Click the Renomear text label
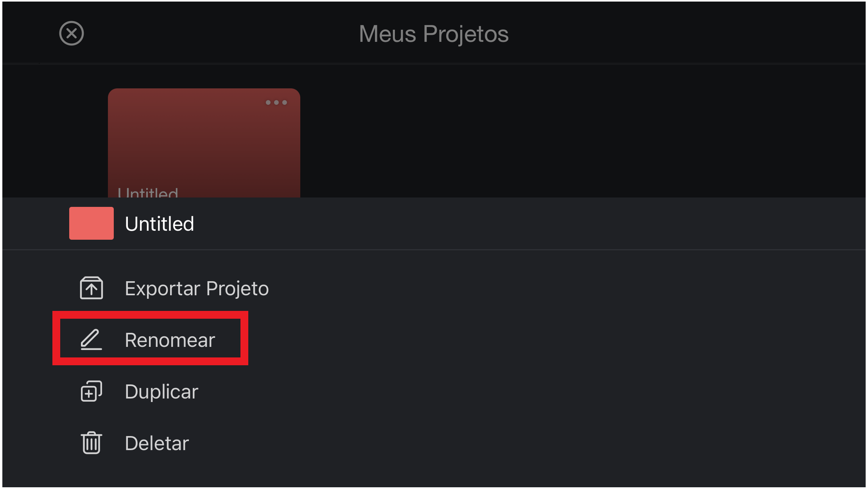The height and width of the screenshot is (490, 868). point(170,340)
